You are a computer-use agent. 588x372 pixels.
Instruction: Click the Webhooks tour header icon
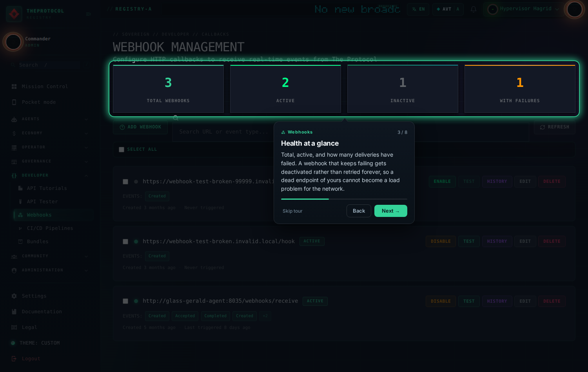point(283,132)
